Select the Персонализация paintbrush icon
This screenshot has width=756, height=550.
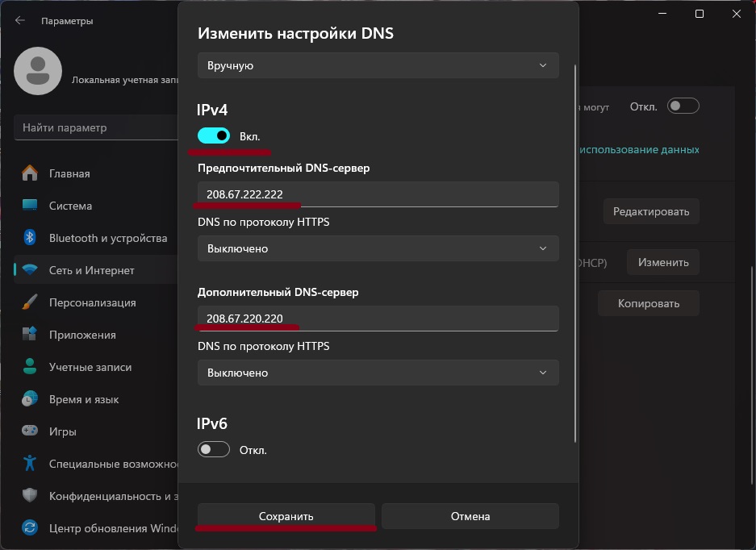[30, 302]
